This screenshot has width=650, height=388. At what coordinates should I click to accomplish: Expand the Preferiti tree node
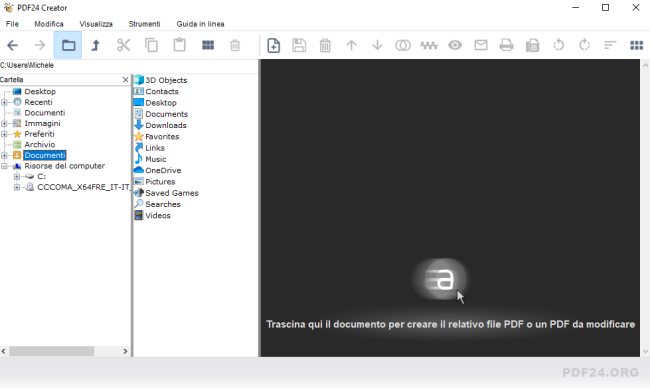(4, 134)
